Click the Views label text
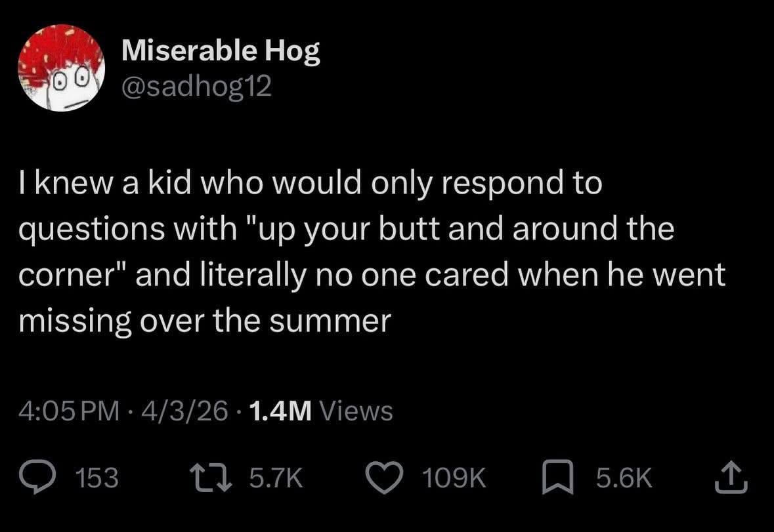The height and width of the screenshot is (532, 774). point(358,412)
